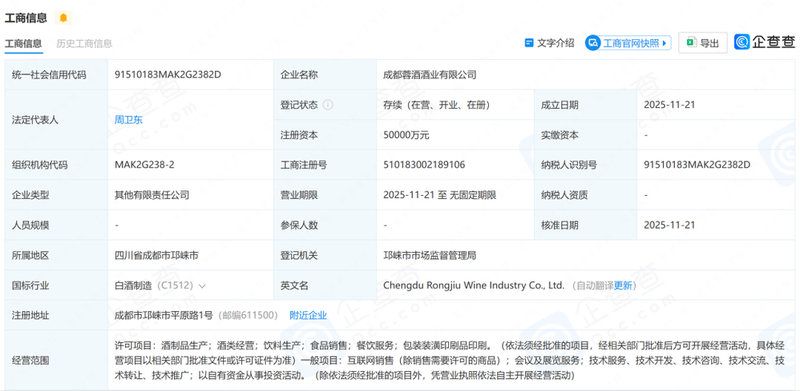Select status 存续（在营、开业、在册）
Image resolution: width=800 pixels, height=391 pixels.
pos(437,105)
